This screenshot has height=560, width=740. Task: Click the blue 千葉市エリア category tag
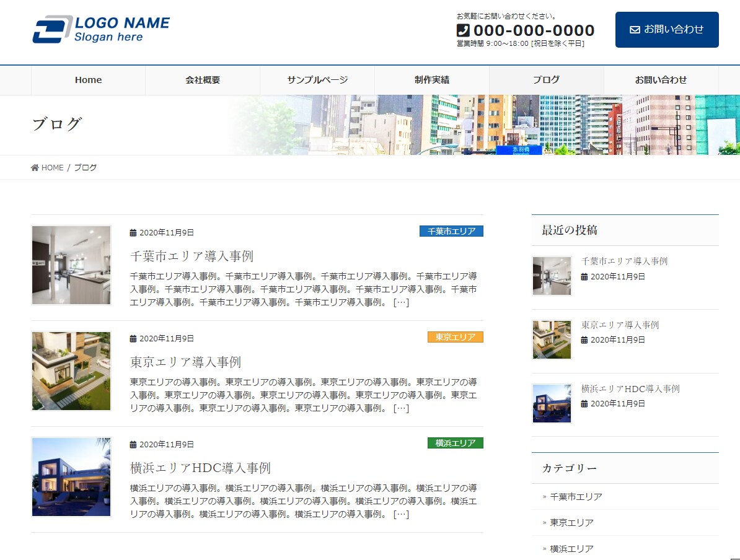pos(451,231)
